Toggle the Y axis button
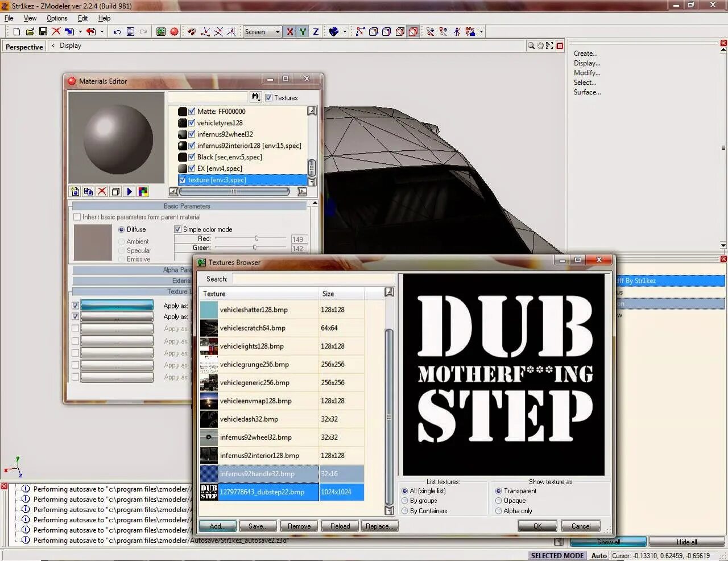This screenshot has width=728, height=561. 303,32
